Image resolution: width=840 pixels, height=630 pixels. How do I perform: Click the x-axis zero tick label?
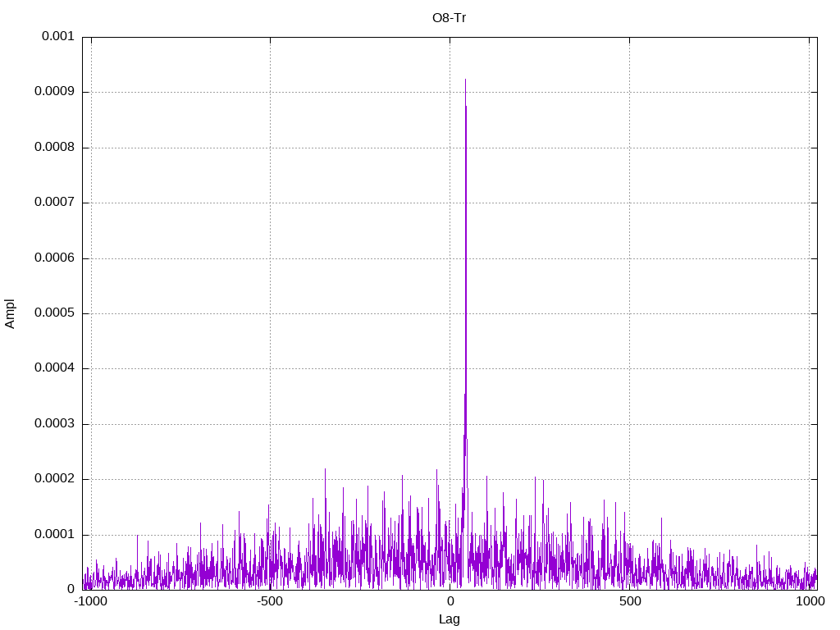(x=450, y=601)
